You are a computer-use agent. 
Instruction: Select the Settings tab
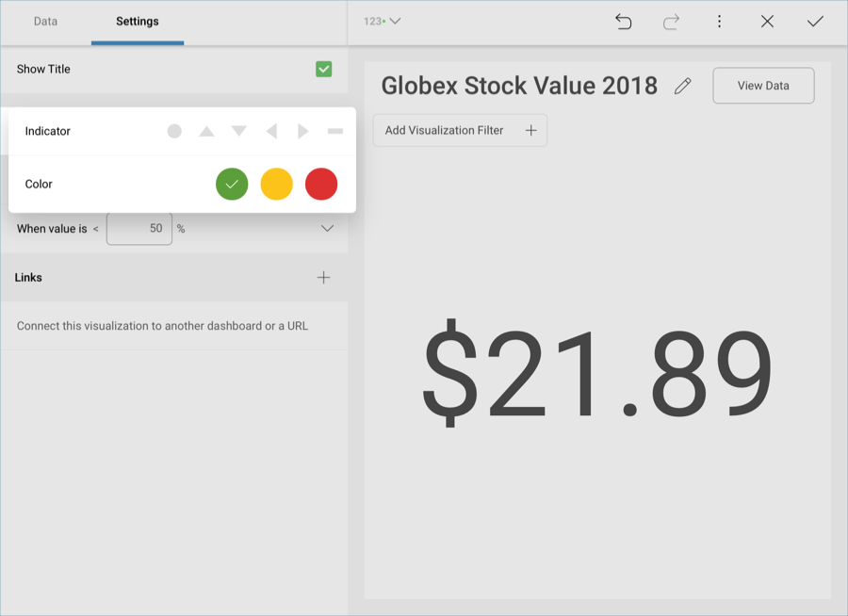tap(138, 21)
